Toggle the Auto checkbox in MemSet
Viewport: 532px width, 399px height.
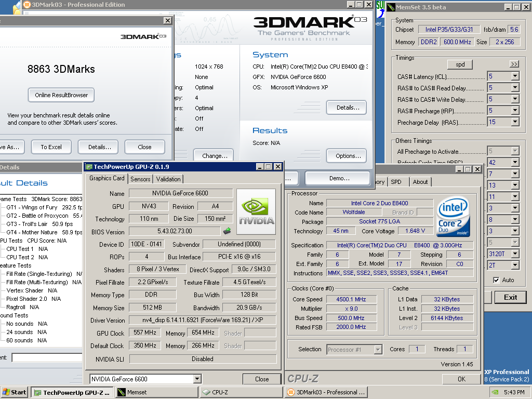pos(496,280)
